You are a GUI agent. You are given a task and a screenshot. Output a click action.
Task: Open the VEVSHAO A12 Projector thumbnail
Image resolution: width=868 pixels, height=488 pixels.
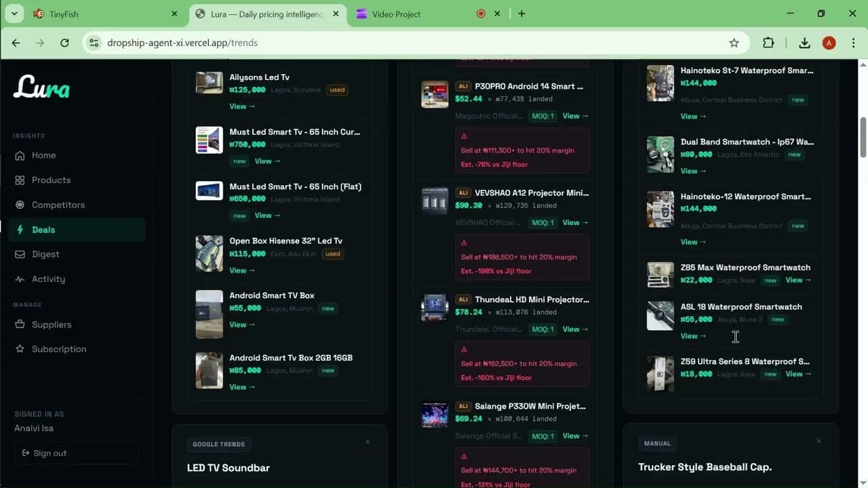435,201
